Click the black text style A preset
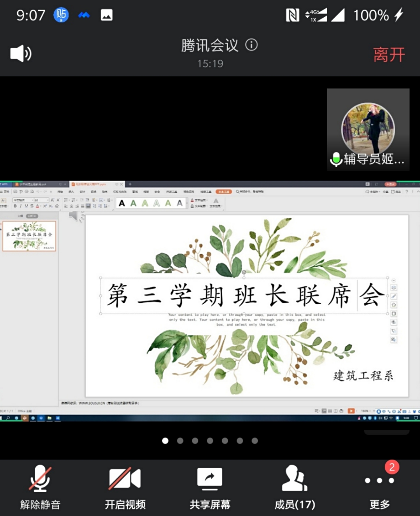 [x=122, y=203]
